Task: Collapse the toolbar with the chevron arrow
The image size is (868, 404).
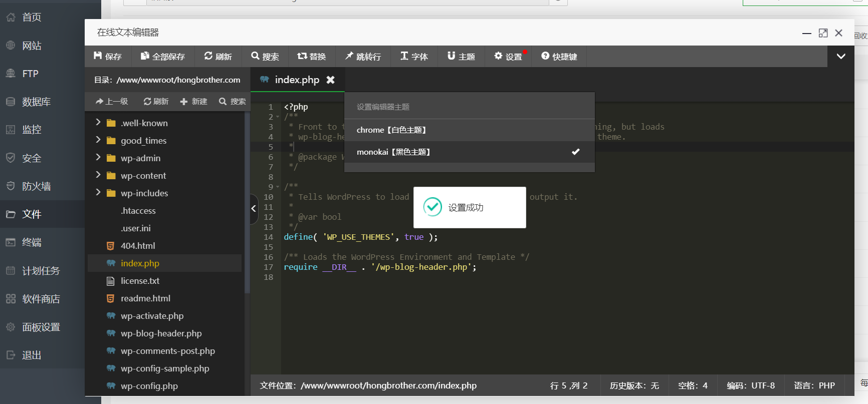Action: point(841,57)
